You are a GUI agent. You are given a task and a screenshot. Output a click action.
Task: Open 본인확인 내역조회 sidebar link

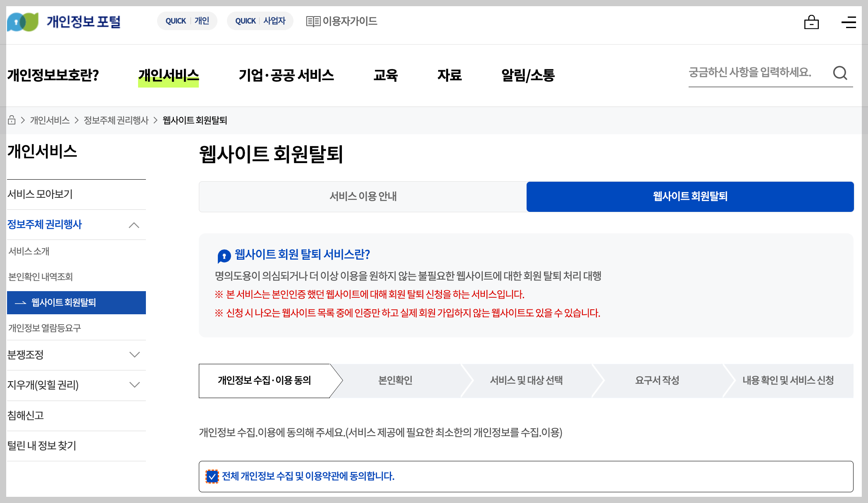pos(41,277)
